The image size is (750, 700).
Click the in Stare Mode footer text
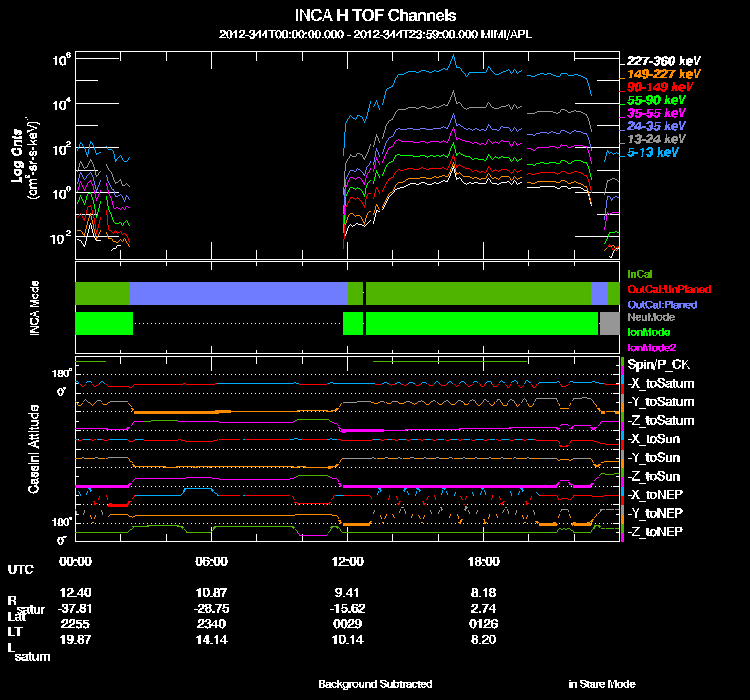pos(601,684)
